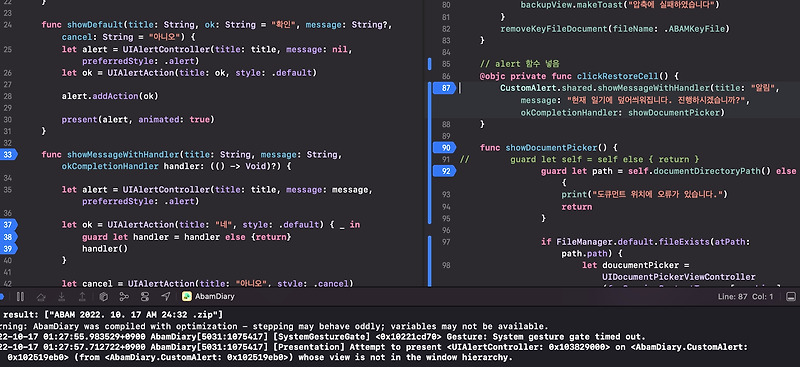
Task: Toggle the breakpoint on line 33
Action: [x=9, y=155]
